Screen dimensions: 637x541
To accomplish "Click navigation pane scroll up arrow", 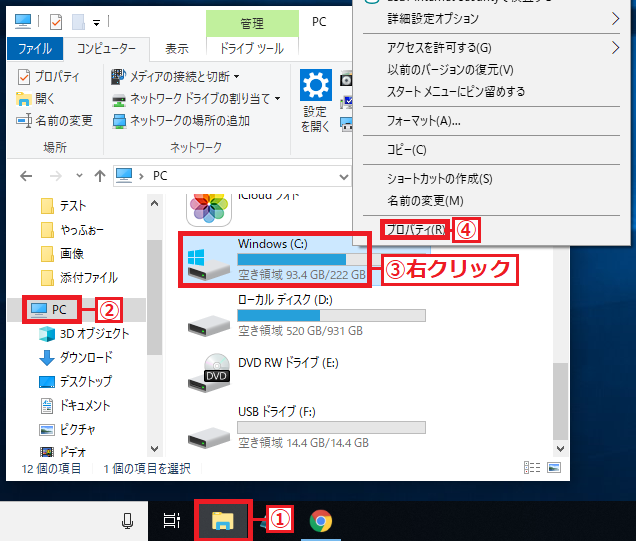I will point(154,203).
